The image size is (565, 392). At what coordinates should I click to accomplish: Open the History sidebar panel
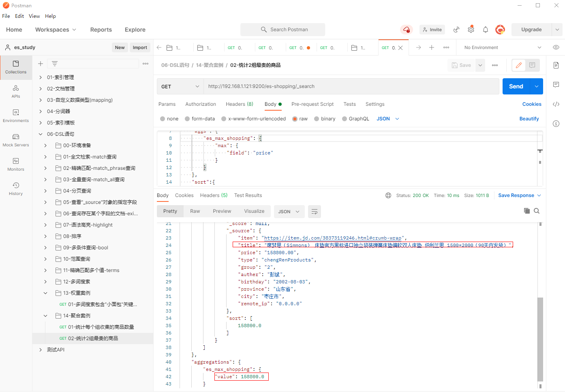[16, 189]
